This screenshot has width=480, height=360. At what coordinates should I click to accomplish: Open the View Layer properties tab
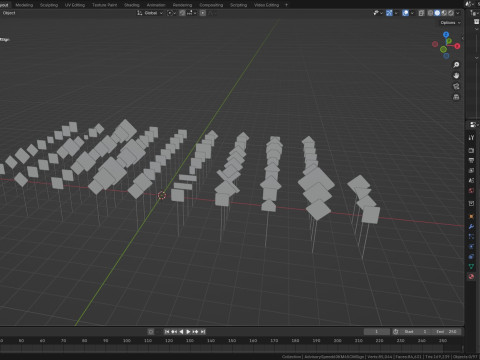pos(471,171)
